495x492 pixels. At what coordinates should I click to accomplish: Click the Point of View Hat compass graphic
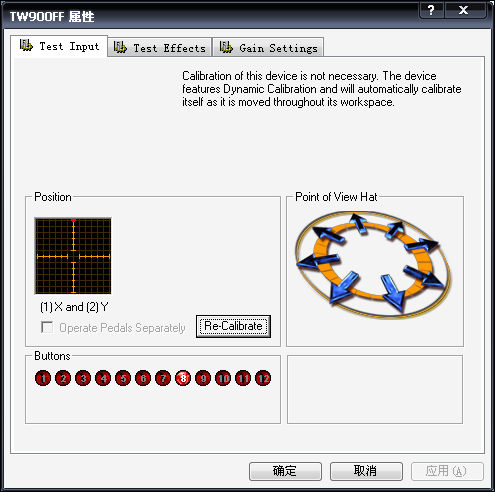pos(373,263)
